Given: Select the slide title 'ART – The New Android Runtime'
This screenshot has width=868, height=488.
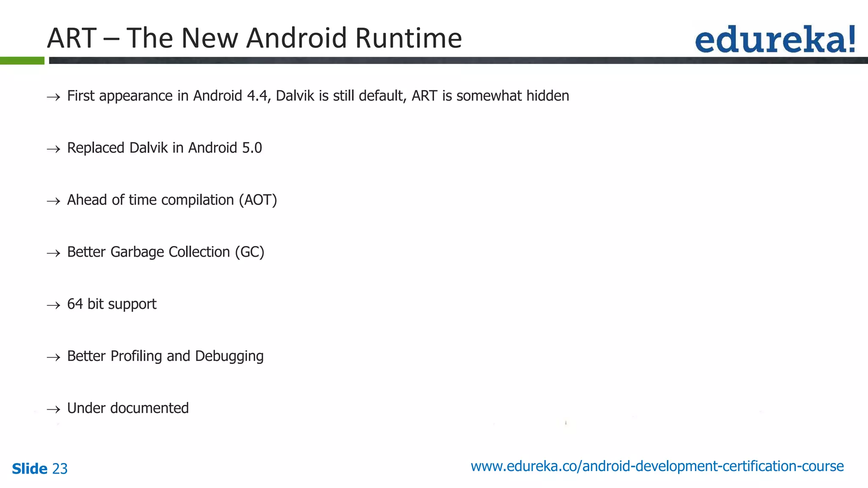Looking at the screenshot, I should click(x=254, y=38).
